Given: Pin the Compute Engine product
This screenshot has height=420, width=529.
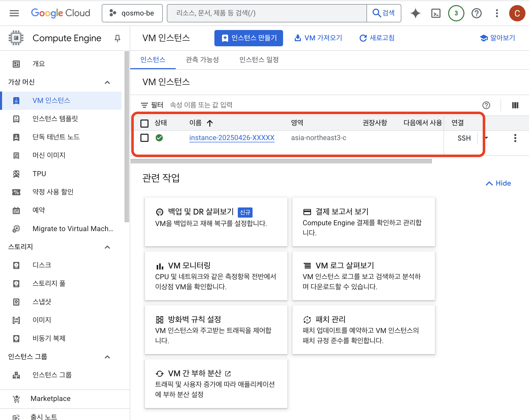Looking at the screenshot, I should 117,38.
